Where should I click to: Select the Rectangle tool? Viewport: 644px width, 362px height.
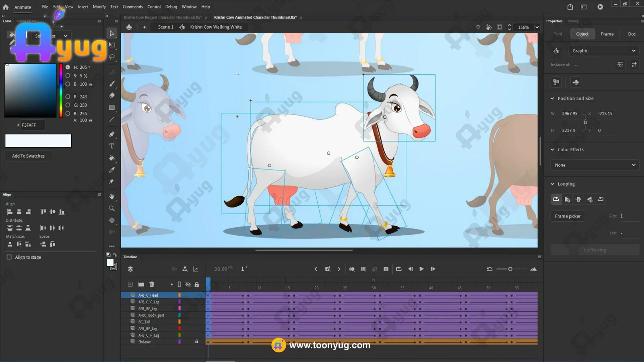coord(112,107)
